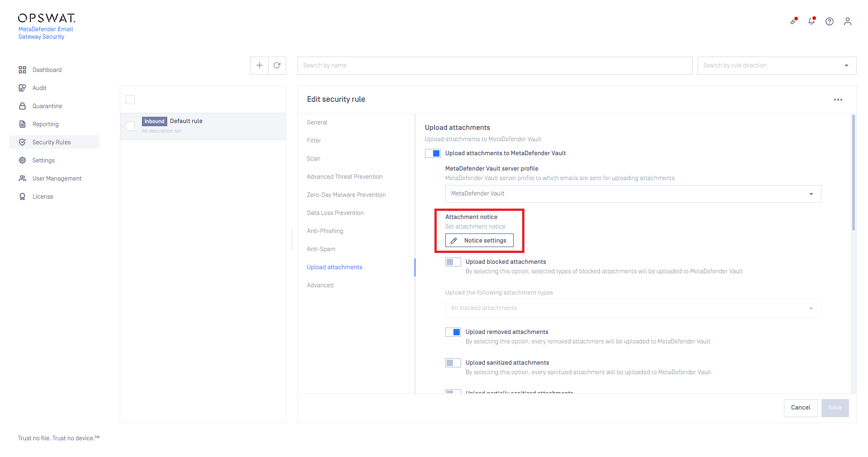Screen dimensions: 868x457
Task: Click the rule panel vertical scrollbar
Action: click(854, 172)
